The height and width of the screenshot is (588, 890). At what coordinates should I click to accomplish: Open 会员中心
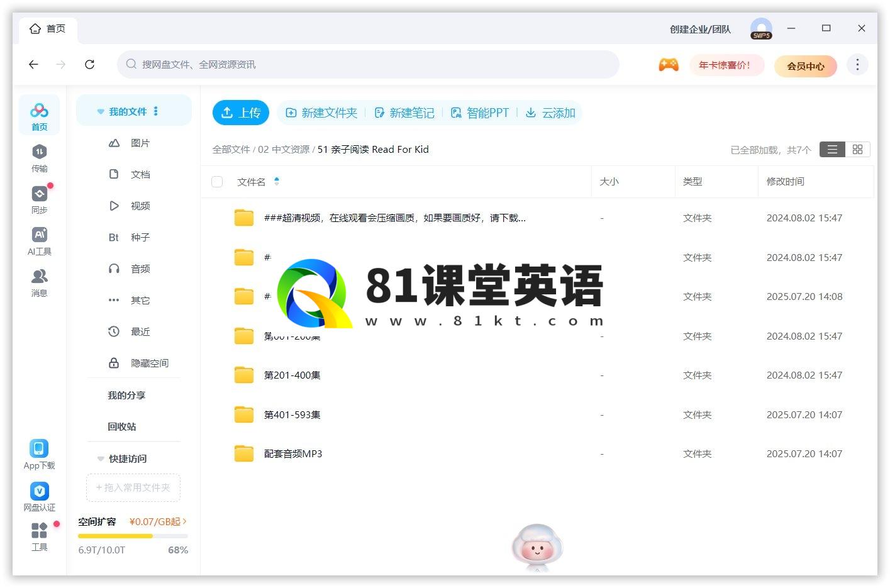coord(805,65)
